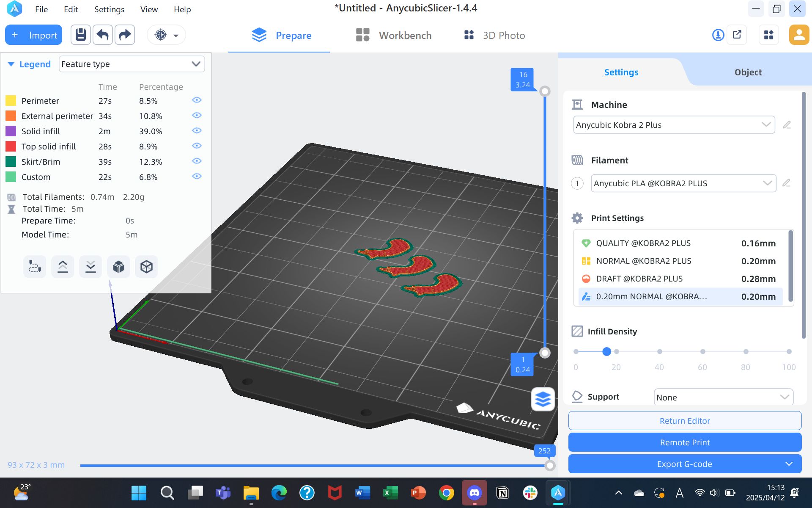Switch to the Object tab
The height and width of the screenshot is (508, 812).
tap(748, 72)
